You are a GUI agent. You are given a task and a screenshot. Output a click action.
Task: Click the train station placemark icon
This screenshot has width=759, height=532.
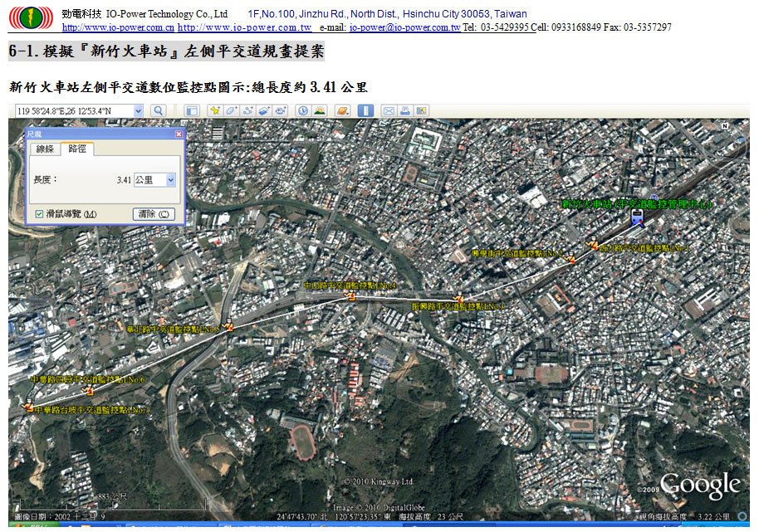(637, 217)
